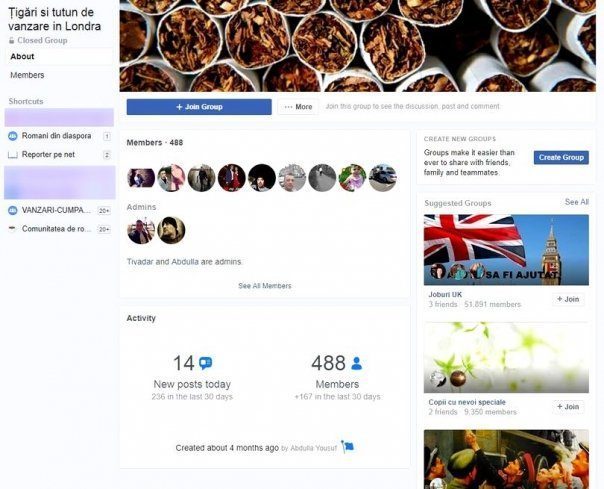Open See All suggested groups link

tap(577, 202)
